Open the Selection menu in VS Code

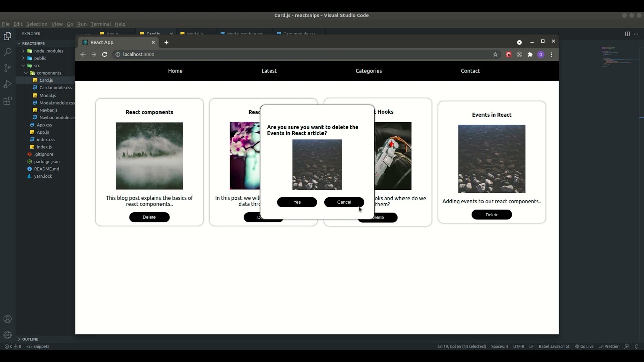[37, 24]
